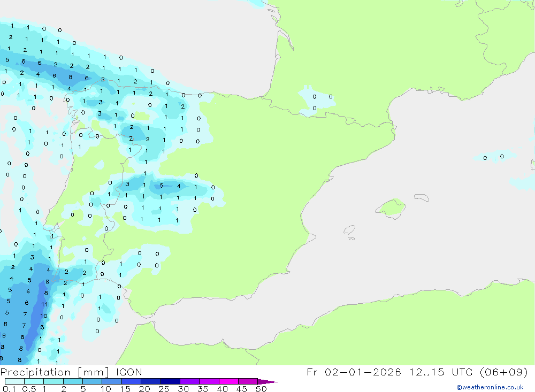Click the 25–30 mm navy legend swatch
The image size is (535, 392).
pyautogui.click(x=170, y=381)
